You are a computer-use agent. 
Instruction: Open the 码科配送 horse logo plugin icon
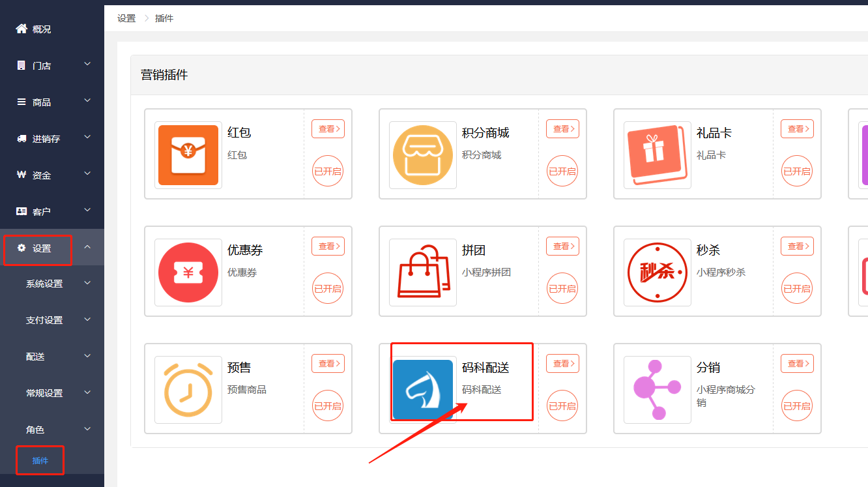423,390
